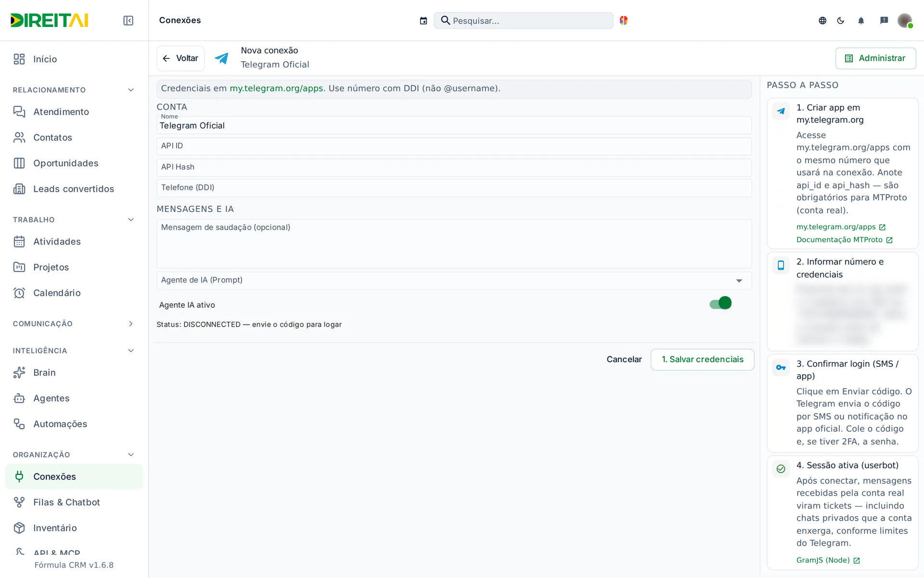Image resolution: width=924 pixels, height=578 pixels.
Task: Open the Agente de IA (Prompt) dropdown
Action: click(454, 280)
